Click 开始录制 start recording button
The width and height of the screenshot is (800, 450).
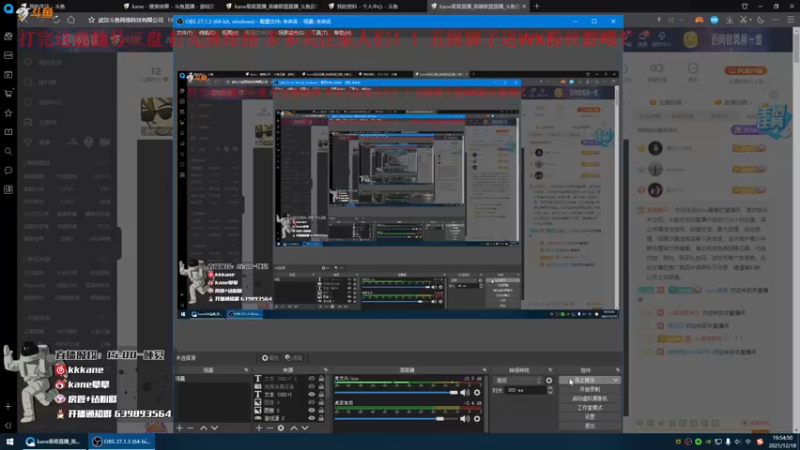pyautogui.click(x=590, y=389)
